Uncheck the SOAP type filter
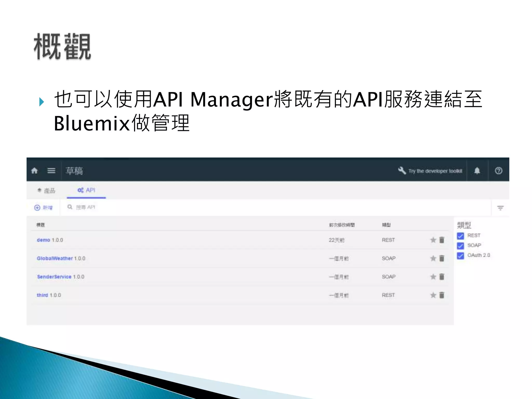Screen dimensions: 532x399 pos(460,246)
